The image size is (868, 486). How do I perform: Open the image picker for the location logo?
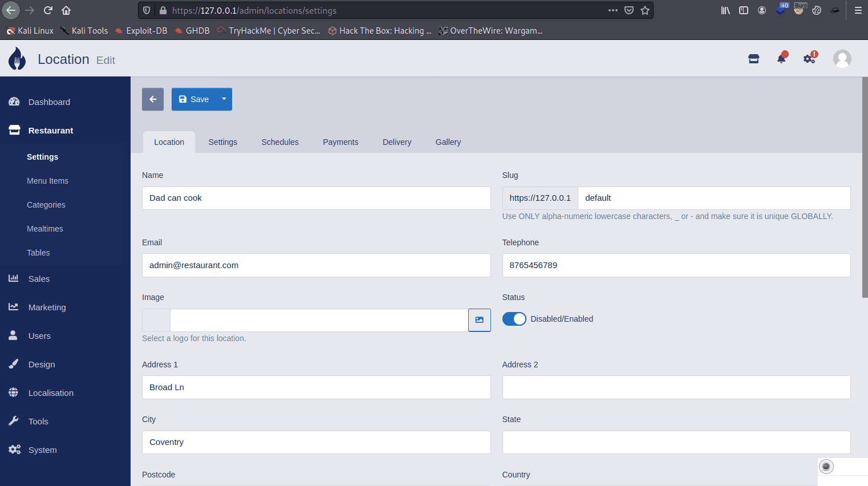pos(479,320)
